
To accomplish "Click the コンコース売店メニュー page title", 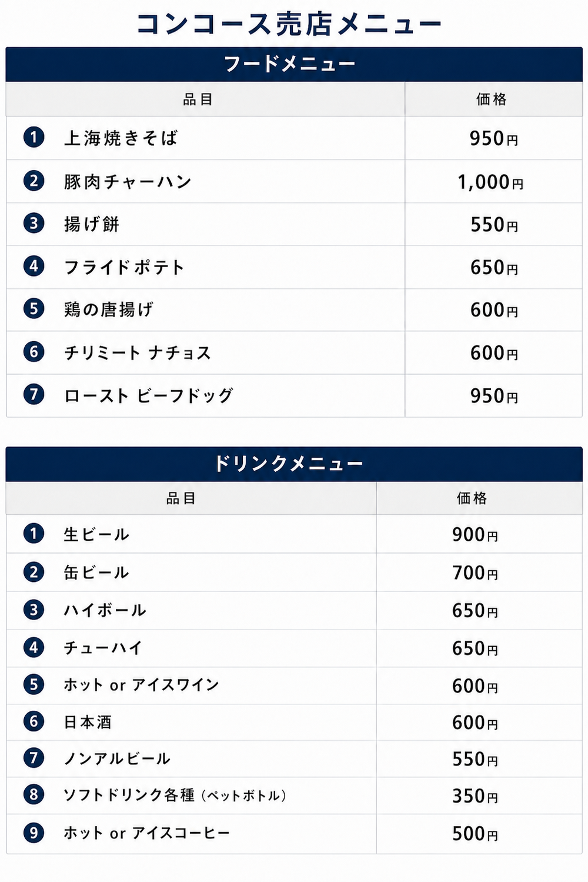I will (289, 24).
